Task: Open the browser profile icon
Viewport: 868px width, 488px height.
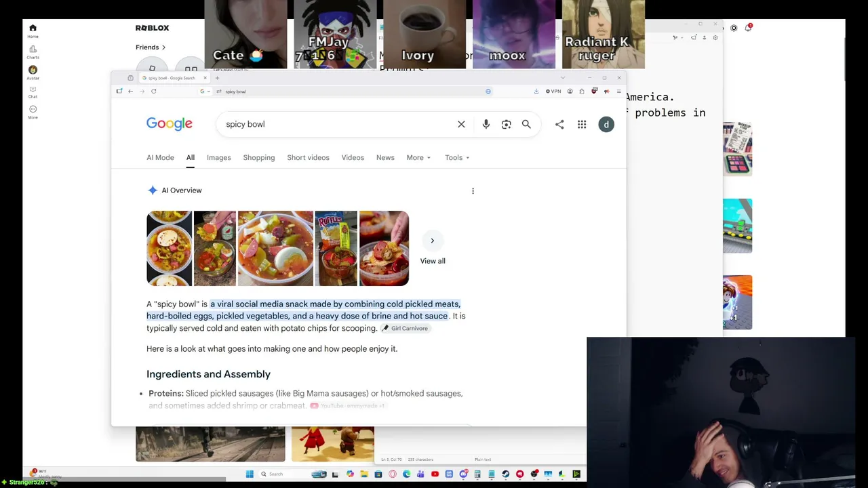Action: pos(570,91)
